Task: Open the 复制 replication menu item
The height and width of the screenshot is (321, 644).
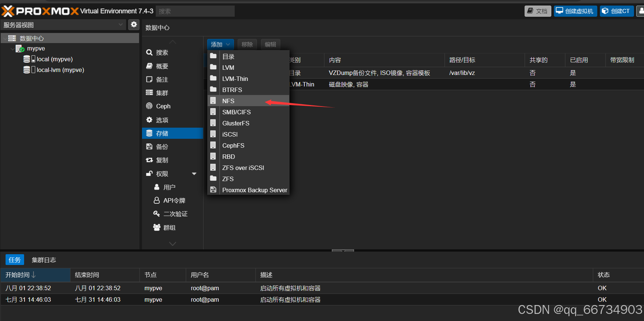Action: [172, 160]
